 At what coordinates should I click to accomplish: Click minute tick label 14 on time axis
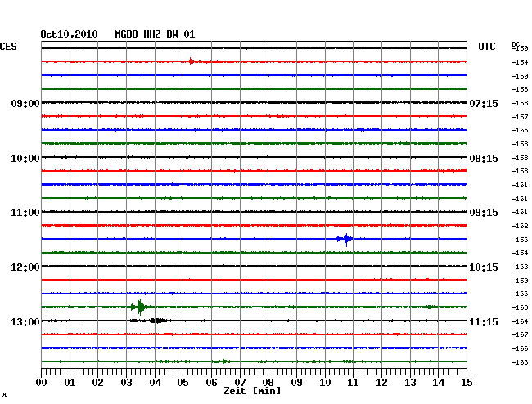point(438,383)
